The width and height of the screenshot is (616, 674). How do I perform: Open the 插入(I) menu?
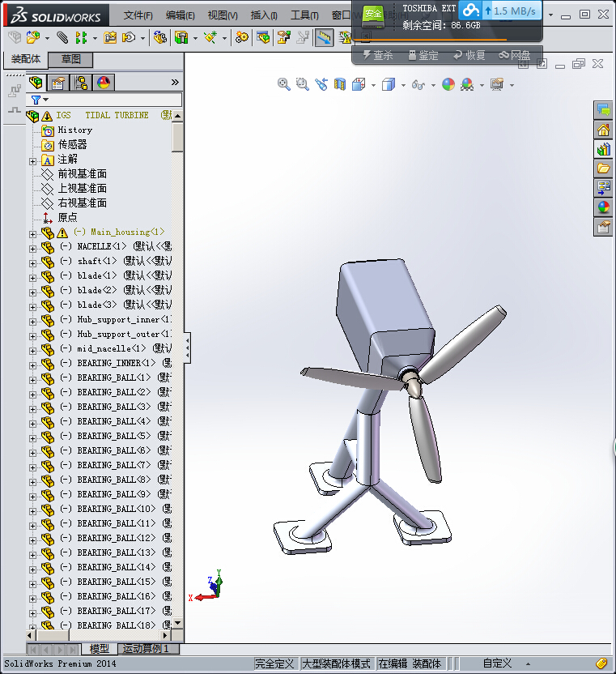[264, 15]
